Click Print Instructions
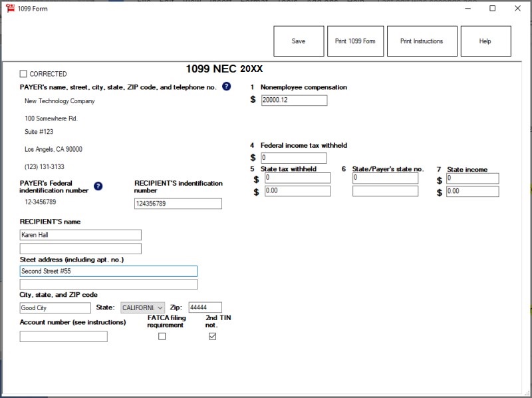Screen dimensions: 532x398 click(421, 41)
